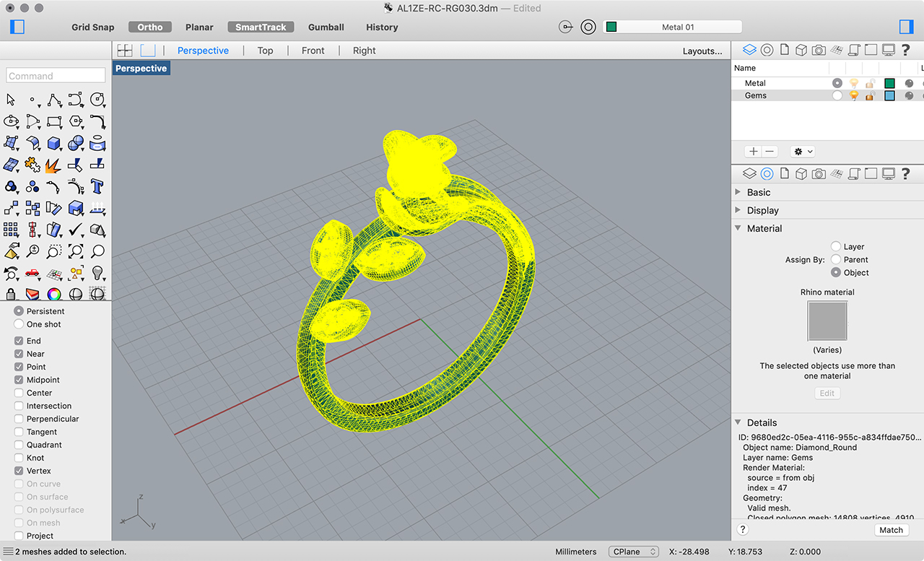Click the Check objects checkmark icon
The width and height of the screenshot is (924, 561).
coord(76,230)
